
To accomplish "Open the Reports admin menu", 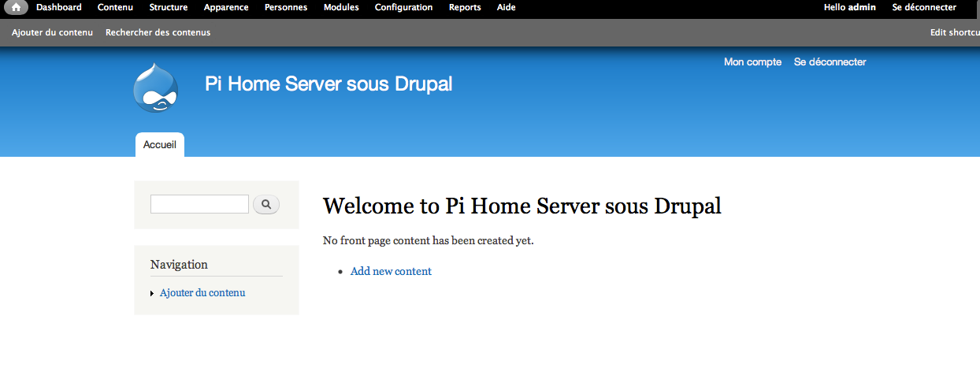I will 465,7.
